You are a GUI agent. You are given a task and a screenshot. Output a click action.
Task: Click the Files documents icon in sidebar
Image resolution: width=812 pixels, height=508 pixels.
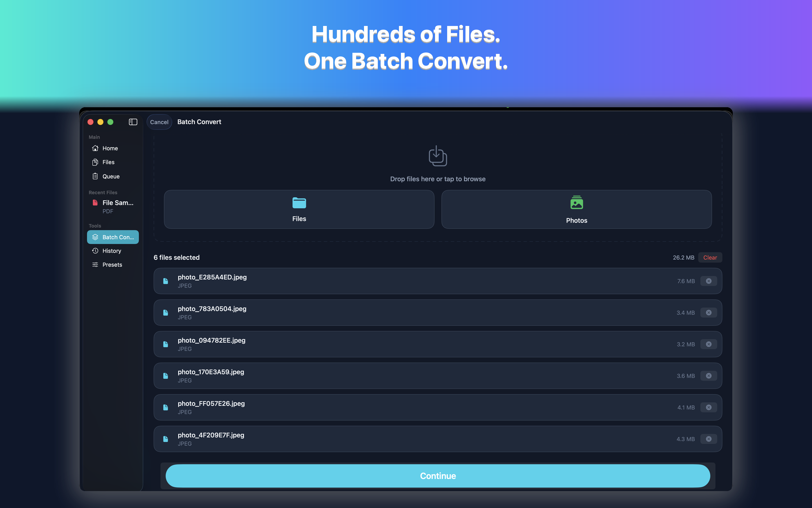tap(95, 162)
